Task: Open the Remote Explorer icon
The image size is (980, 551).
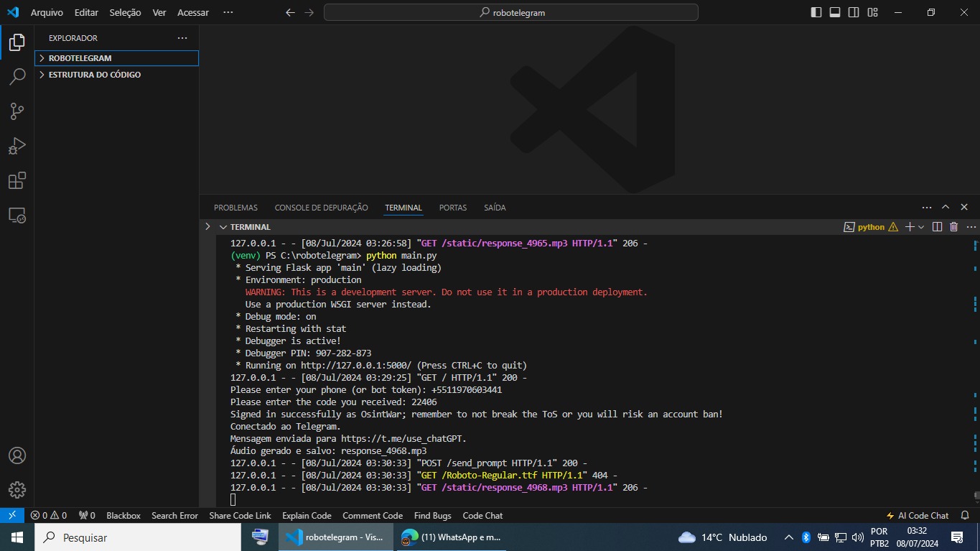Action: tap(17, 215)
